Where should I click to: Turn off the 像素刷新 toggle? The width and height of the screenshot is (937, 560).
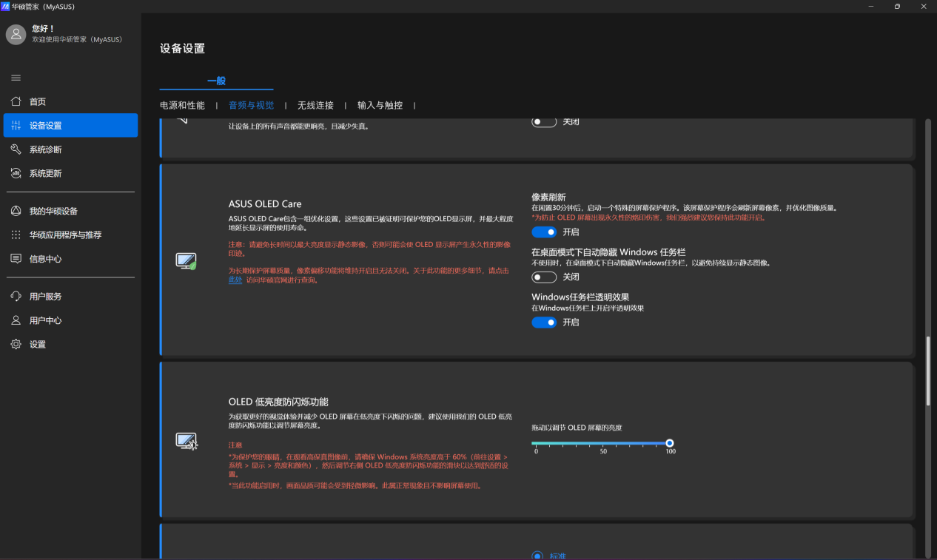point(544,232)
